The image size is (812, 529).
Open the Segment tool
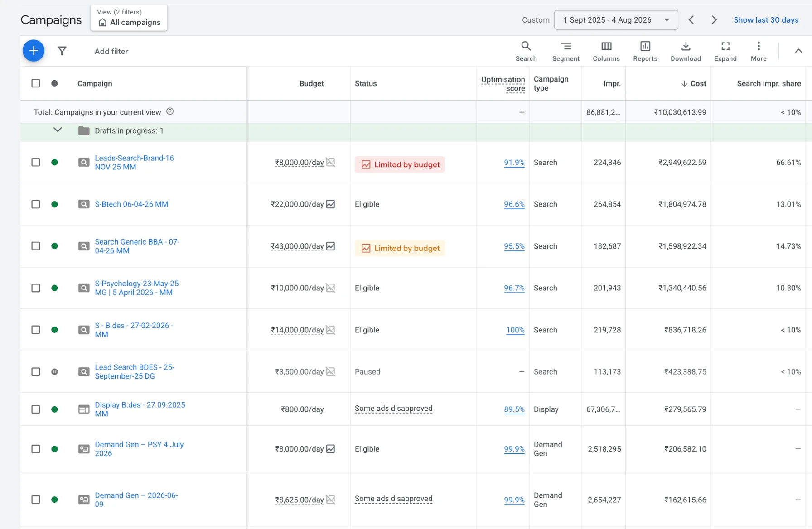pyautogui.click(x=566, y=51)
